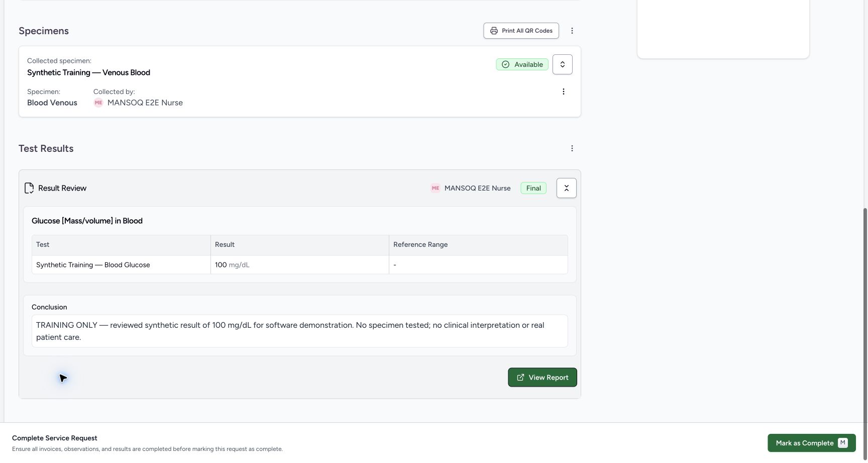Click Glucose [Mass/volume] in Blood heading
Screen dimensions: 868x463
(87, 221)
